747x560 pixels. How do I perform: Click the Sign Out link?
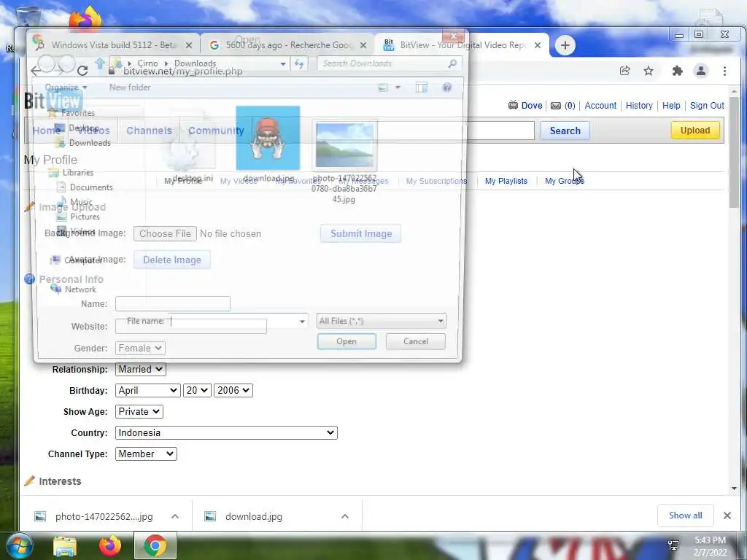(x=707, y=106)
